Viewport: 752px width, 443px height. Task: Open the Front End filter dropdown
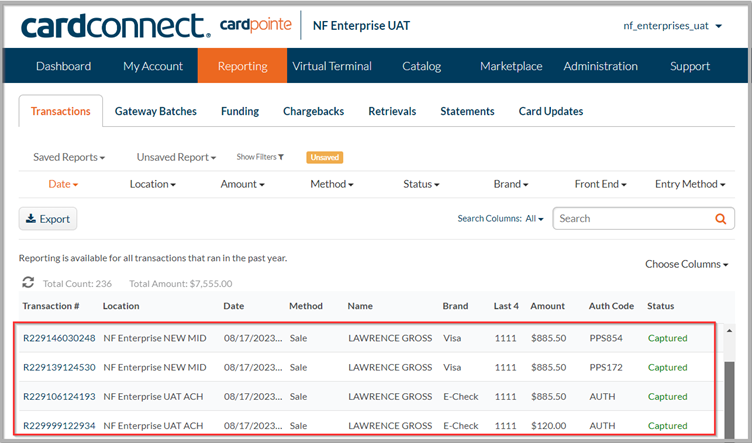click(x=600, y=184)
